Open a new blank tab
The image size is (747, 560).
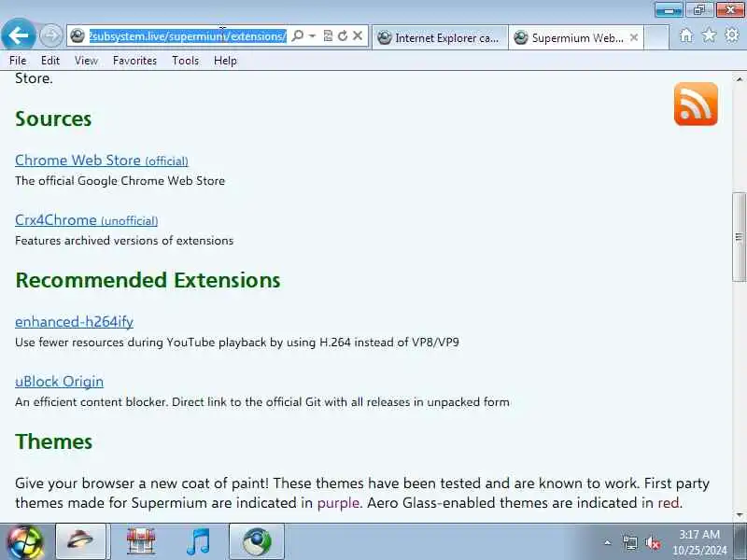656,37
